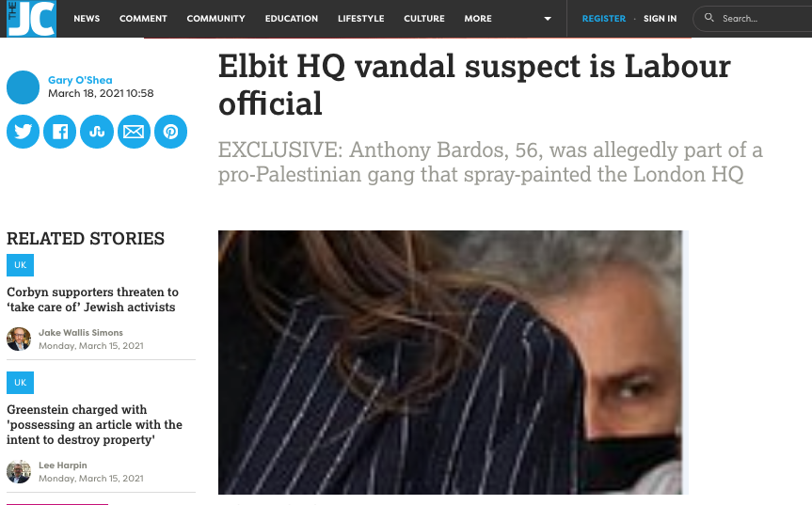Screen dimensions: 812x505
Task: Expand the navigation dropdown arrow
Action: (x=548, y=19)
